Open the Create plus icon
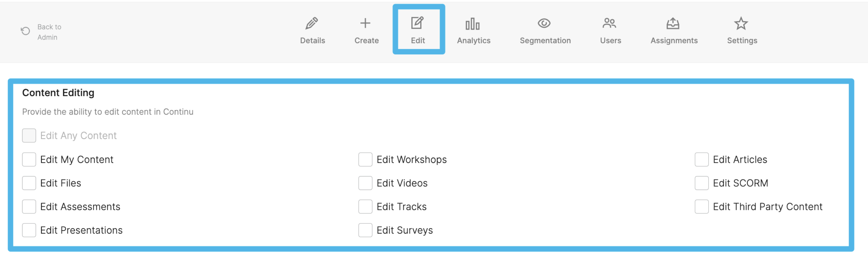This screenshot has height=260, width=868. (365, 23)
